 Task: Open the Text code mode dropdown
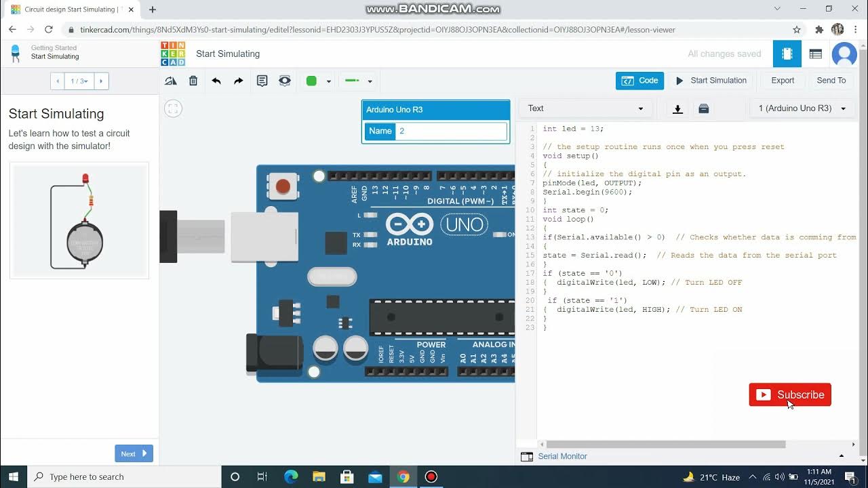[x=586, y=108]
